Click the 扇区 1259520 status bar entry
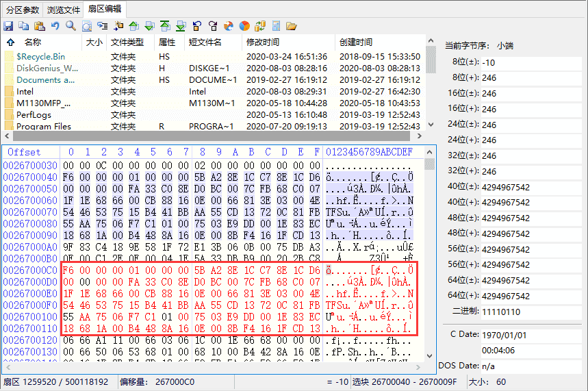This screenshot has width=588, height=391. [x=56, y=382]
